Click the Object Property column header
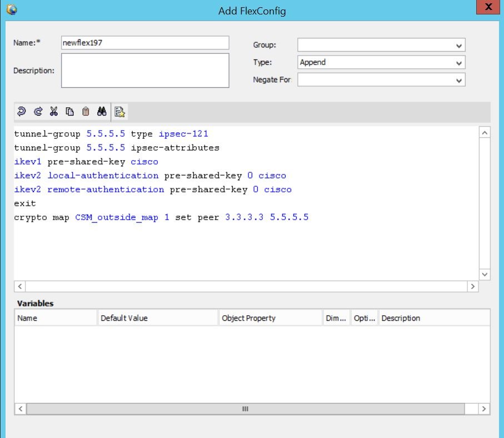504x438 pixels. 270,318
